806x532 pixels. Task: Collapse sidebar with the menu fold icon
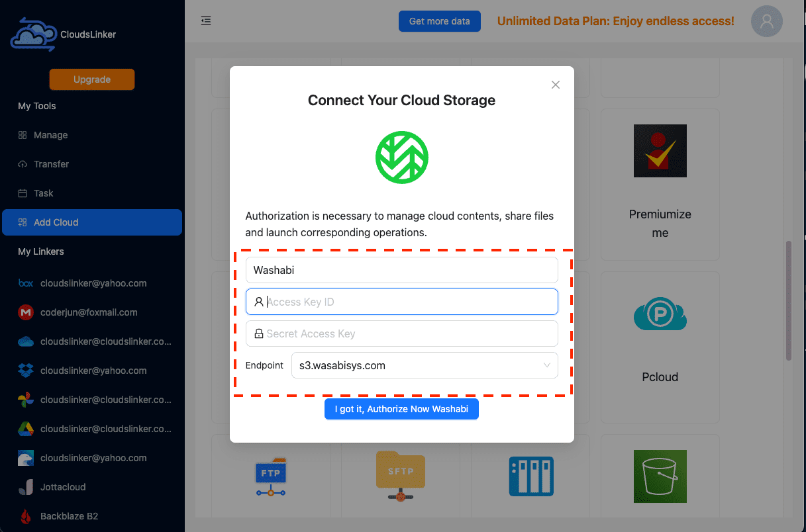pos(206,21)
